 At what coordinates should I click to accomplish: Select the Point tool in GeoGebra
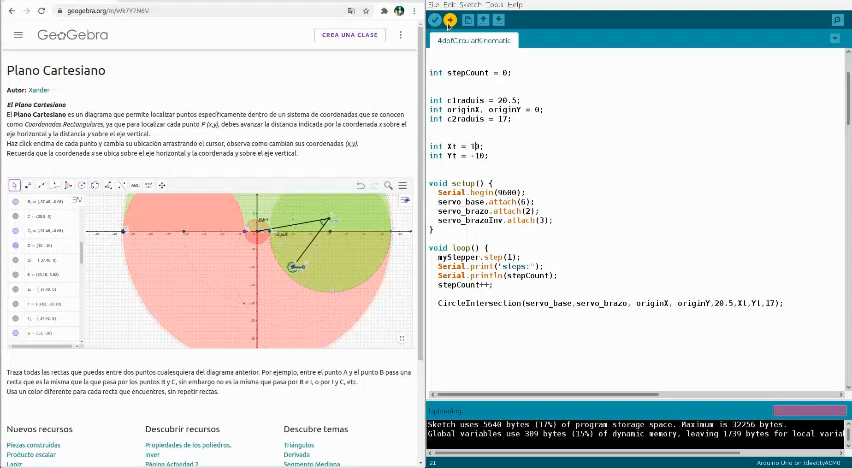click(28, 185)
